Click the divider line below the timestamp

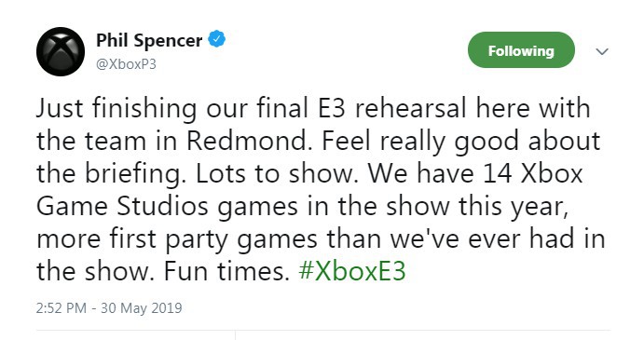point(322,330)
